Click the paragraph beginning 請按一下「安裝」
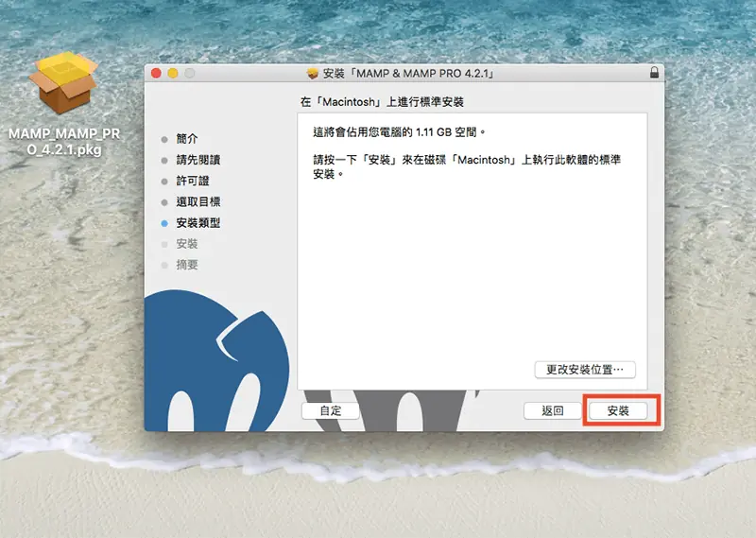The width and height of the screenshot is (756, 538). [467, 166]
